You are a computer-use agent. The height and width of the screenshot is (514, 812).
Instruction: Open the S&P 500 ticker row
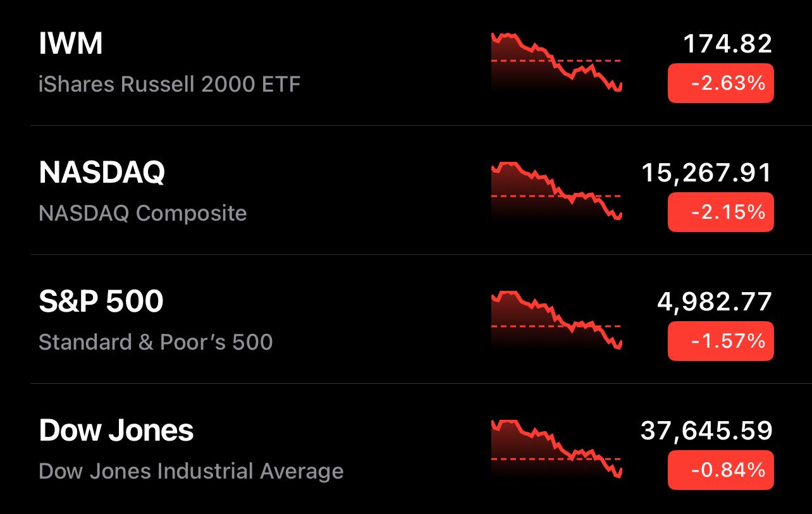click(406, 319)
